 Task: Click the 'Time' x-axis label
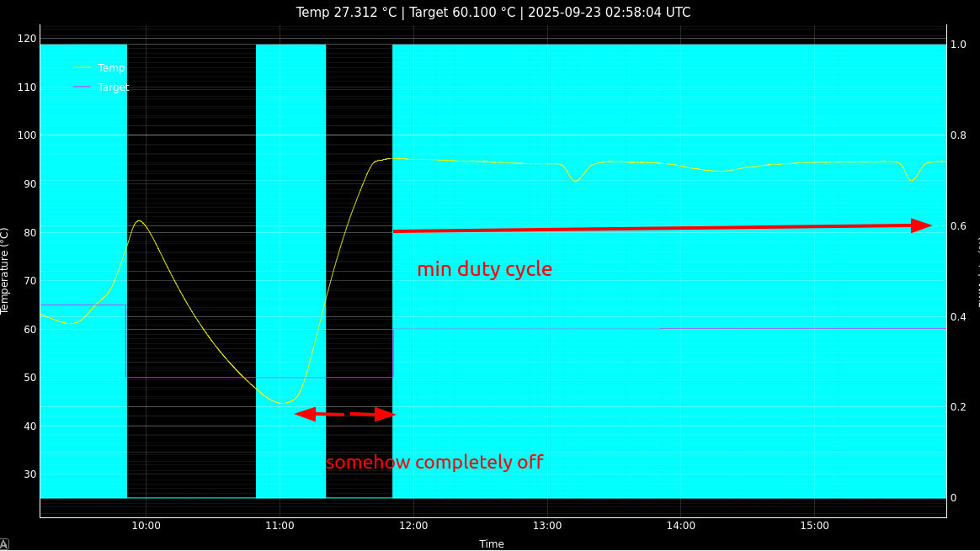(x=492, y=544)
